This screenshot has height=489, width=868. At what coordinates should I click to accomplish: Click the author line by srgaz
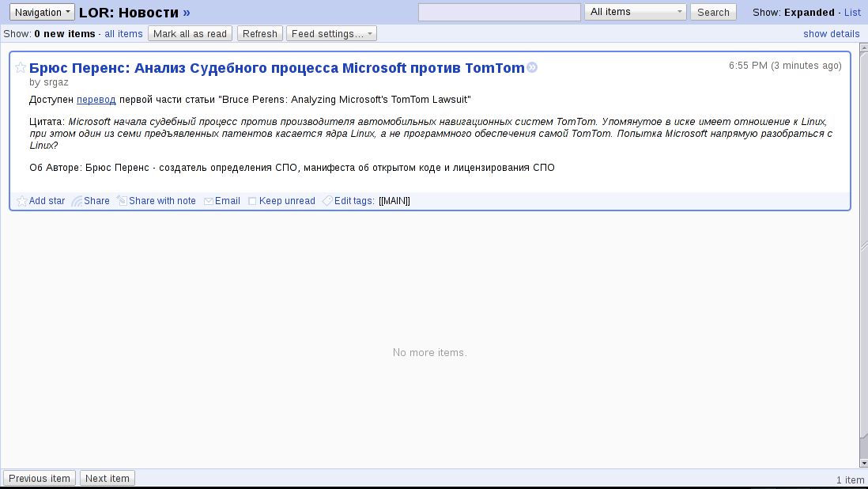pos(49,82)
